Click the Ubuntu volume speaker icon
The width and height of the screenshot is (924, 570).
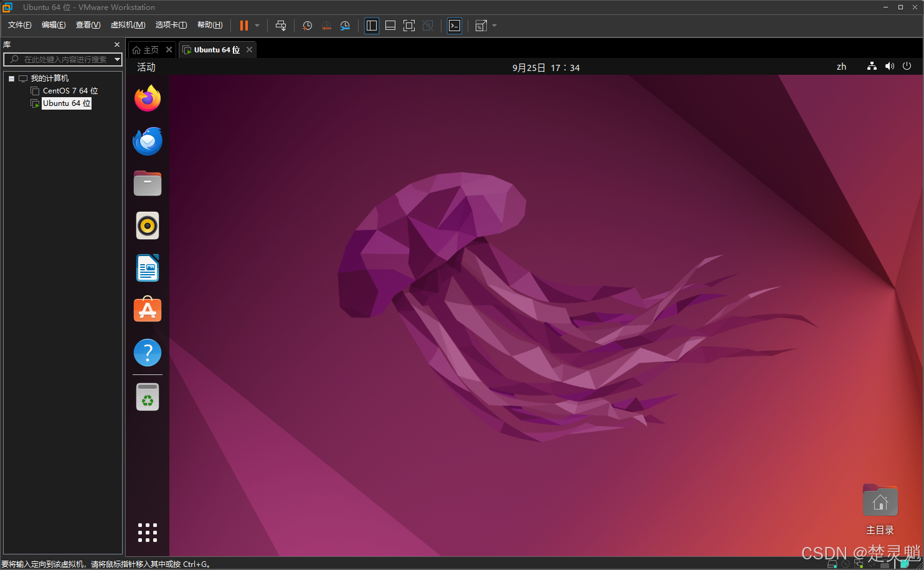point(889,66)
